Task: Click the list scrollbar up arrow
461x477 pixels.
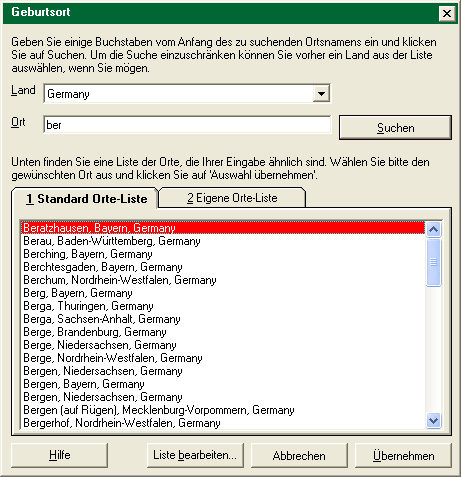Action: (x=434, y=229)
